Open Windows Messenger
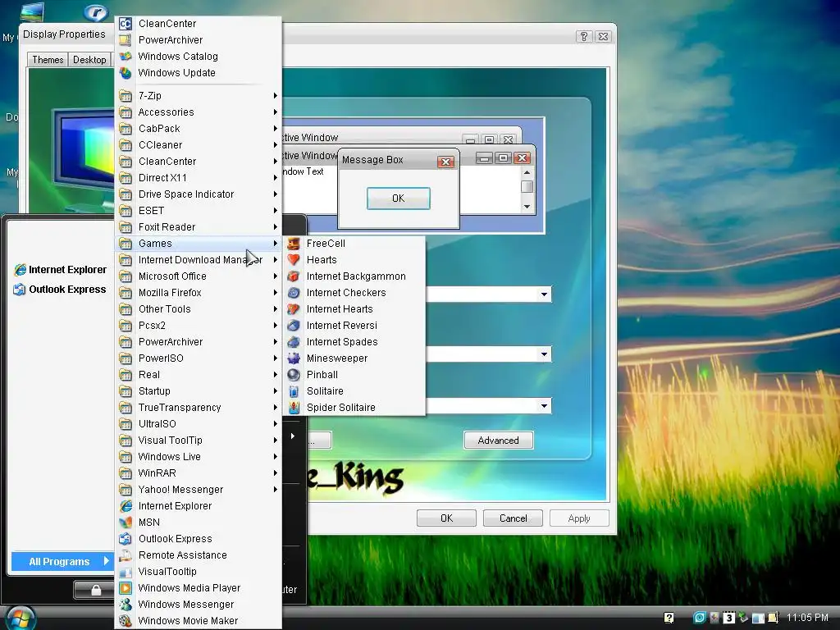Screen dimensions: 840x630 (199, 605)
